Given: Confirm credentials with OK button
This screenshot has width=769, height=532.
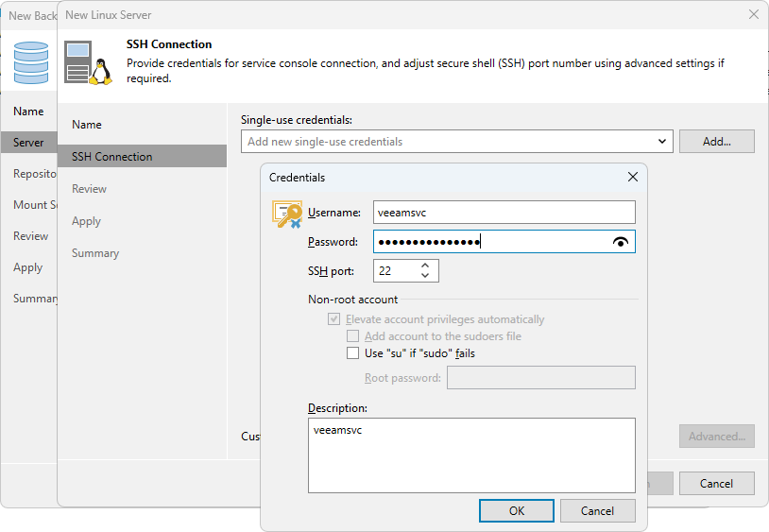Looking at the screenshot, I should (x=517, y=511).
